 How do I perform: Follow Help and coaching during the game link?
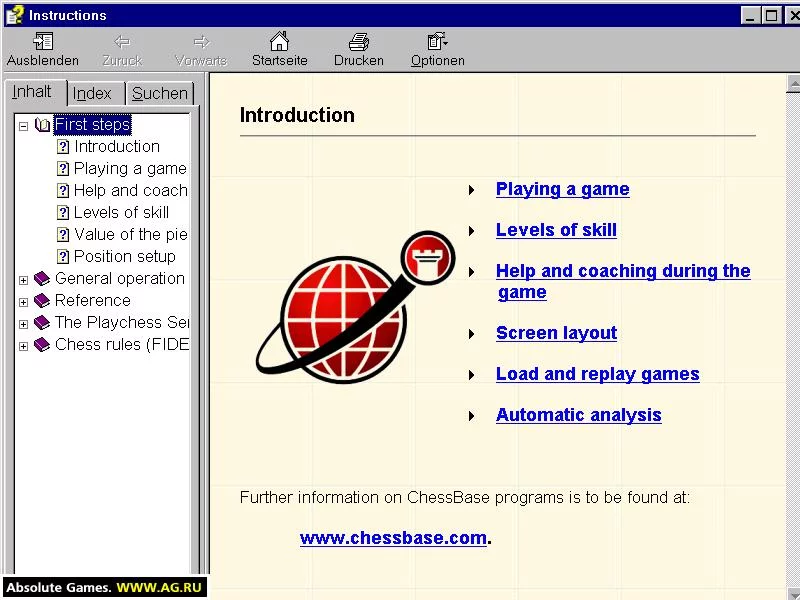tap(623, 281)
